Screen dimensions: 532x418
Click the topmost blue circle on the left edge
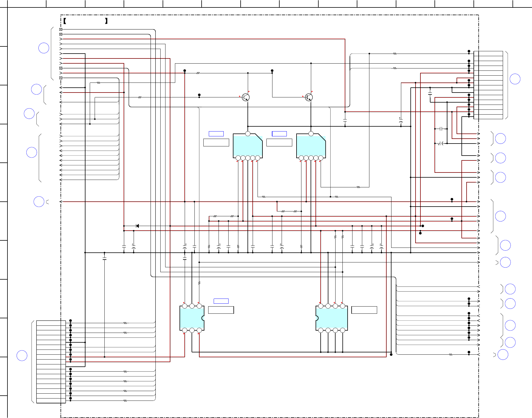click(44, 48)
